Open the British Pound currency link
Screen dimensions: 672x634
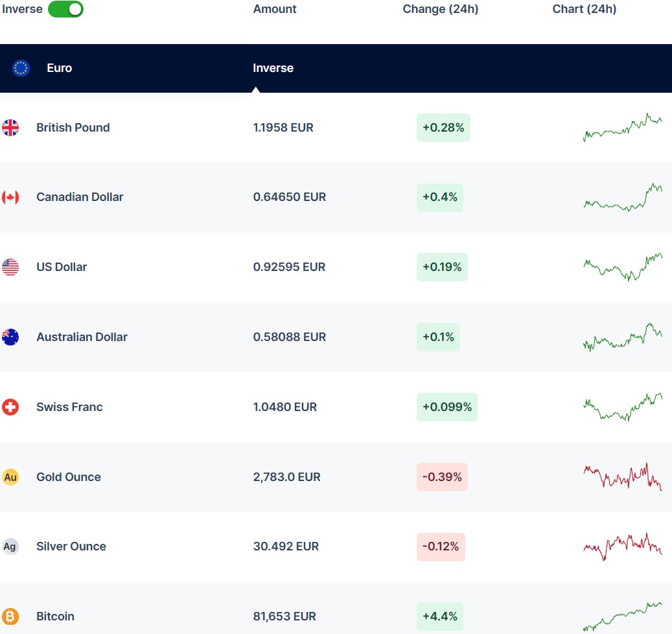click(x=73, y=128)
